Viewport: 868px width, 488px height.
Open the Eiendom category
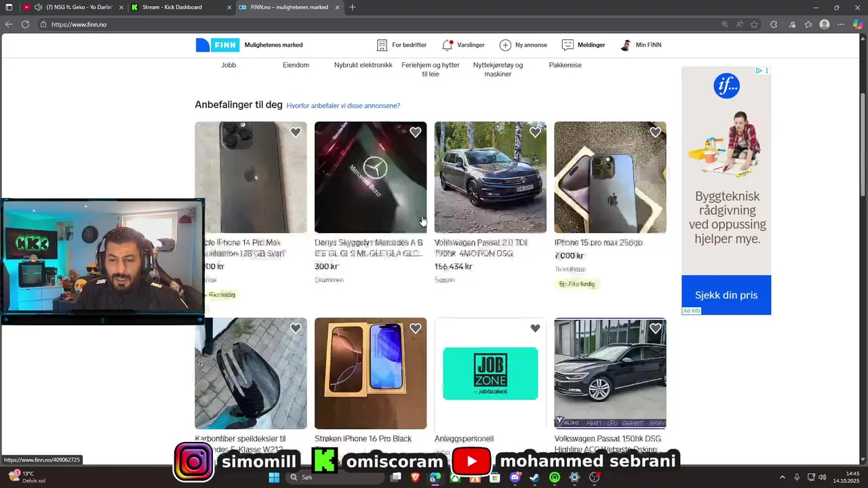click(x=296, y=65)
